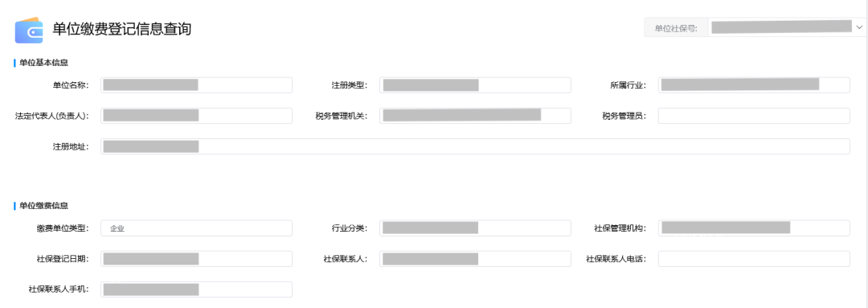
Task: Focus the 所属行业 field
Action: click(754, 85)
